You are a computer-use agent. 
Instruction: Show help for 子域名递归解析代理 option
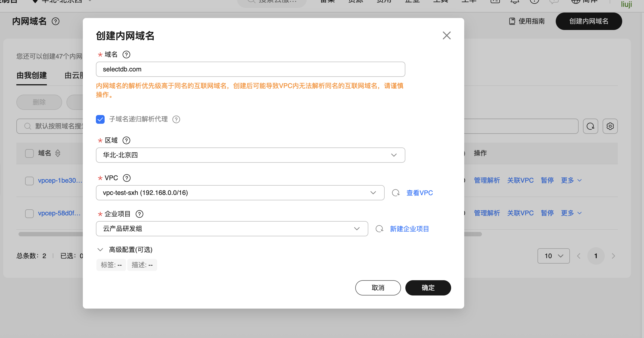(176, 119)
